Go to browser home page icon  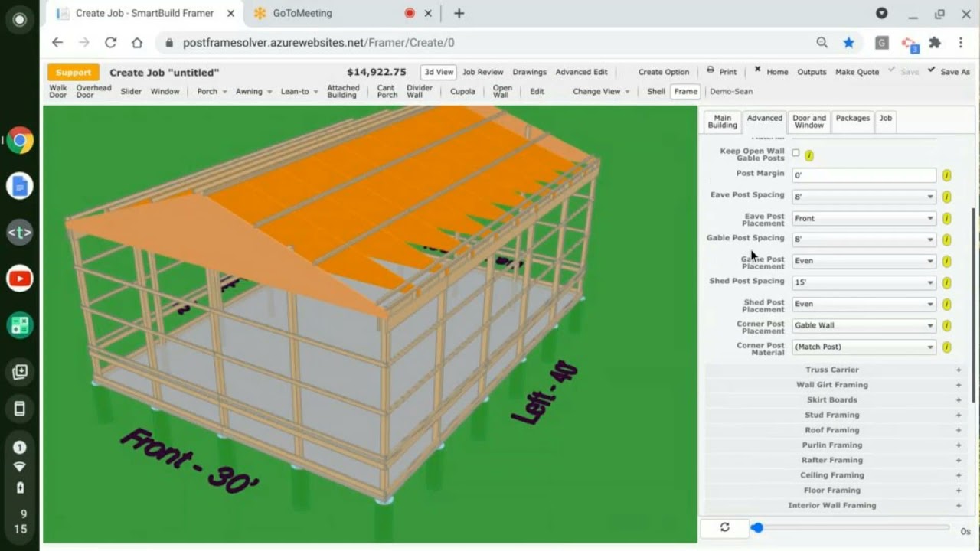[x=137, y=43]
